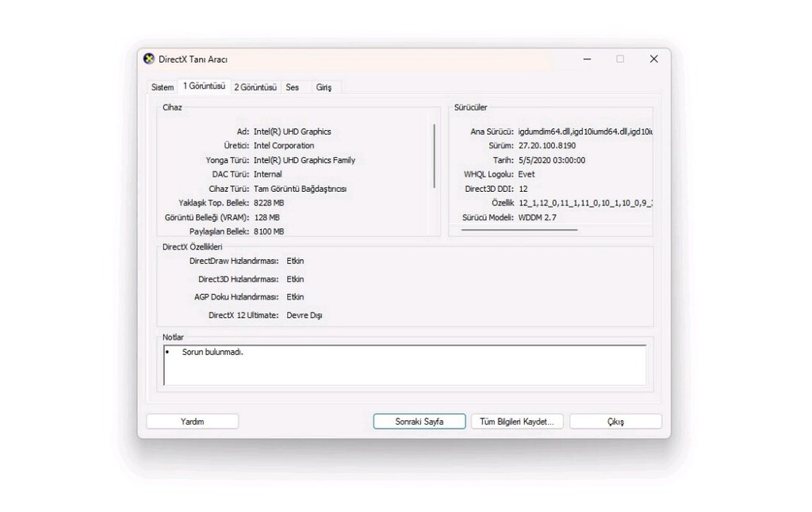This screenshot has height=512, width=812.
Task: Select the device name Intel(R) UHD Graphics
Action: coord(292,132)
